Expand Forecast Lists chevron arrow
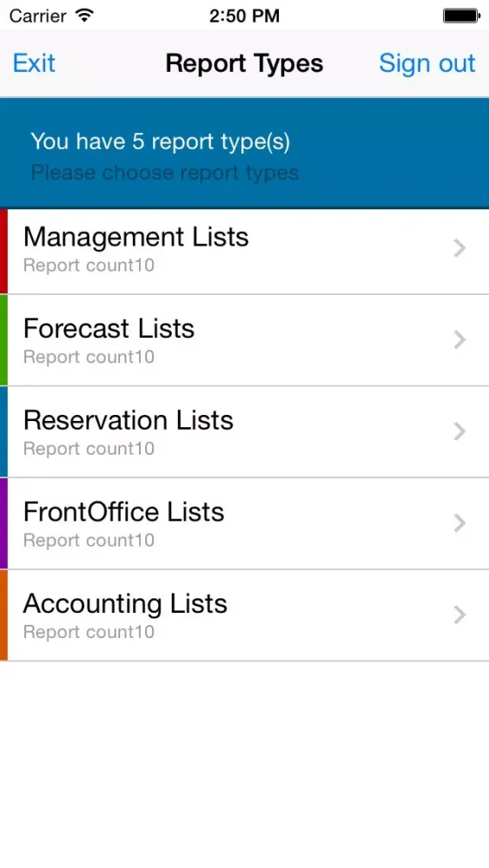Screen dimensions: 489x868 pos(459,340)
